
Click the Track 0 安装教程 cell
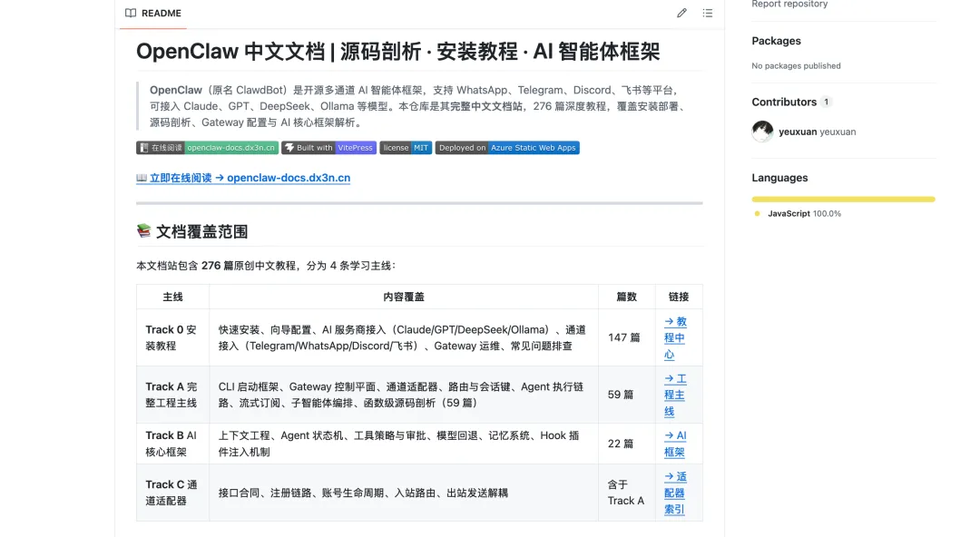173,337
